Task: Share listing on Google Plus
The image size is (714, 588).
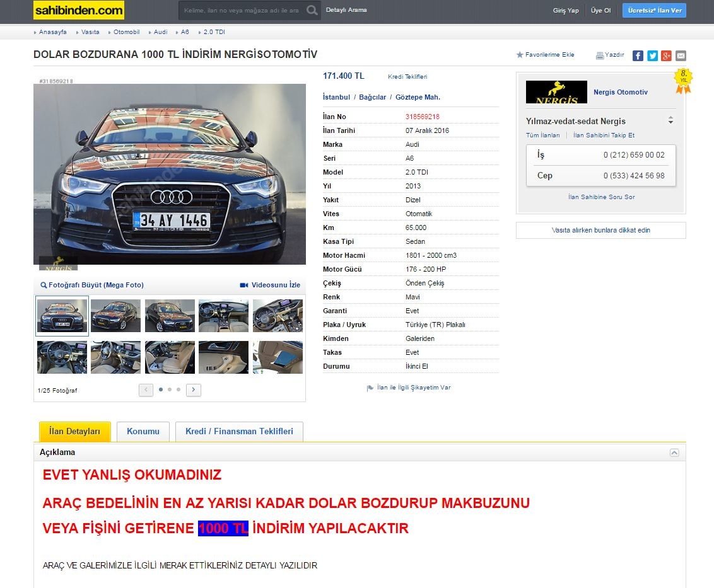Action: (x=667, y=55)
